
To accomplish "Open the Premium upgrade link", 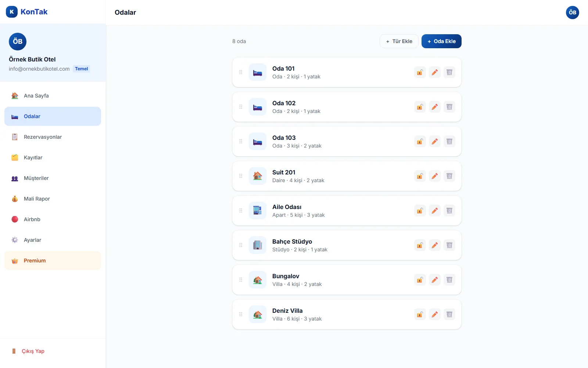I will pyautogui.click(x=53, y=261).
